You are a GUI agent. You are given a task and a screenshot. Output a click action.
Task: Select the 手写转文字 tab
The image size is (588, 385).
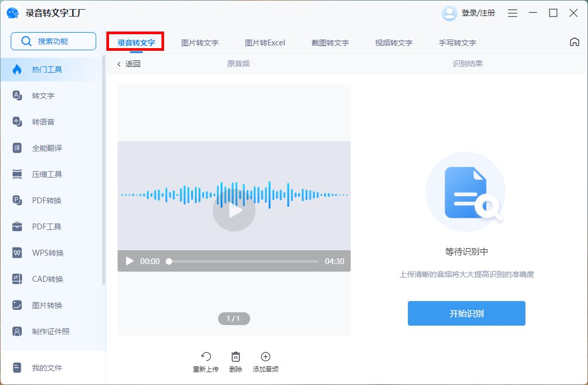458,43
